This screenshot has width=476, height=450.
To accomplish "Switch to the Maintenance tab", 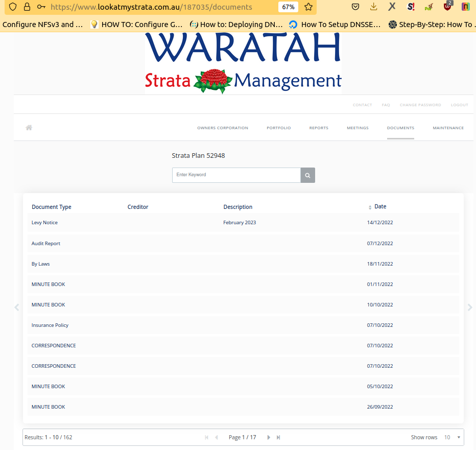I will (x=448, y=128).
